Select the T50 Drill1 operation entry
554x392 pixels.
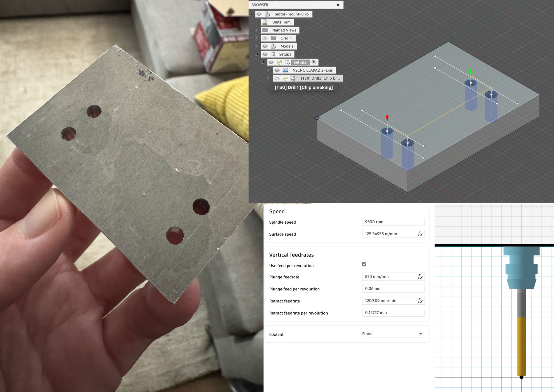[x=320, y=78]
